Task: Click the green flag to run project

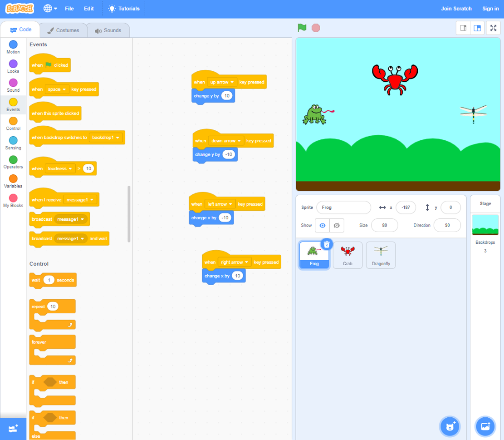Action: [x=302, y=28]
